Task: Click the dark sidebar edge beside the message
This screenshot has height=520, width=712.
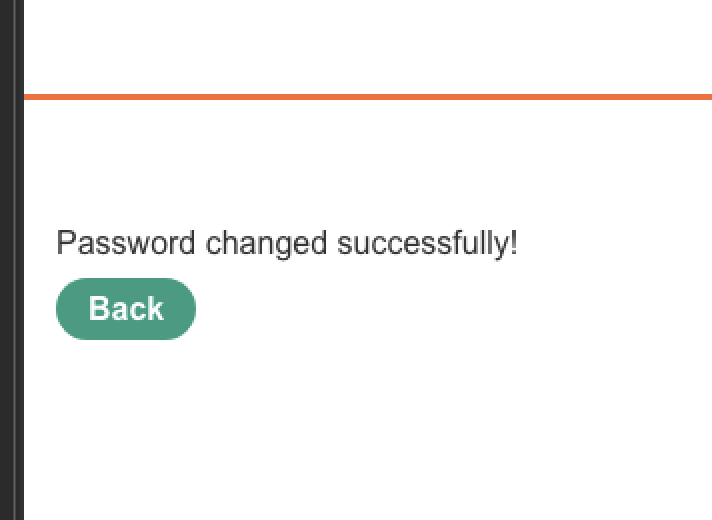Action: 10,243
